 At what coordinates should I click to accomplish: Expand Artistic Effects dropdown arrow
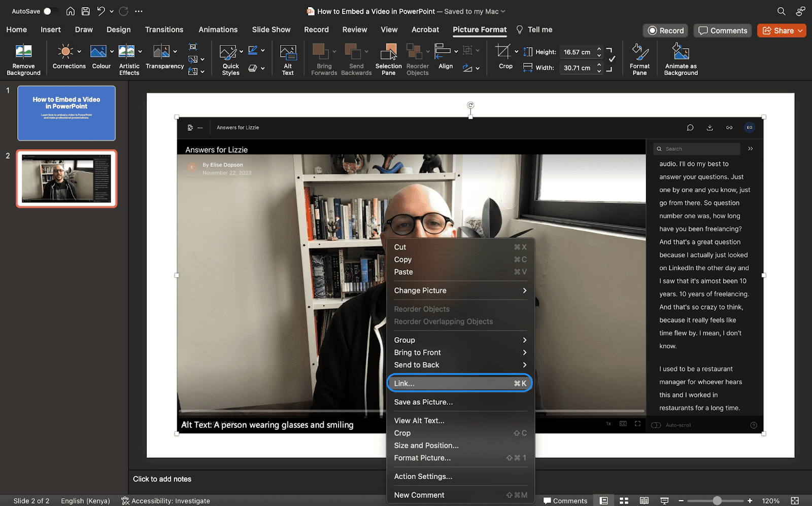(x=140, y=52)
